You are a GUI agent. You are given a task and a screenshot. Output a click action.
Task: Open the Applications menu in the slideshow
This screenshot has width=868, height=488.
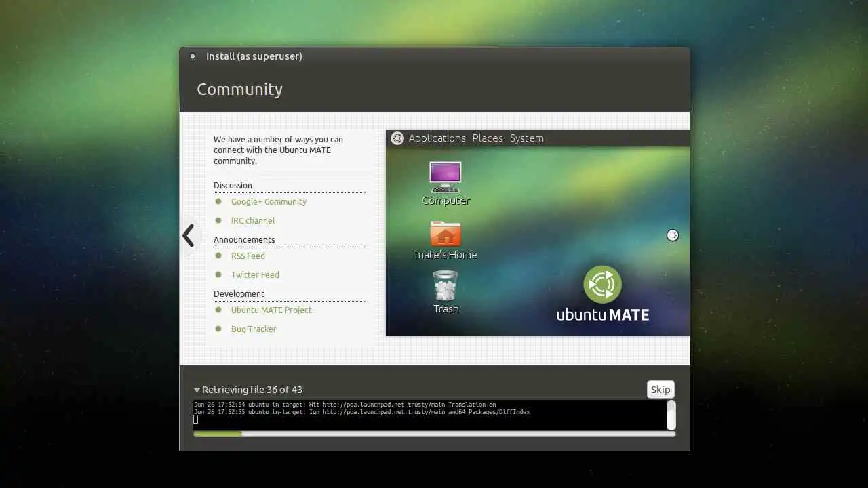pyautogui.click(x=437, y=138)
